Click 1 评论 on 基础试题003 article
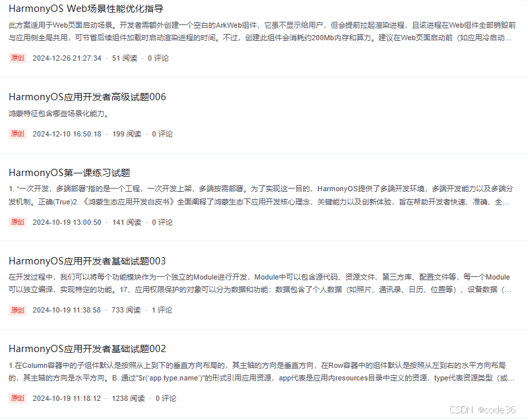The width and height of the screenshot is (528, 420). (x=162, y=310)
